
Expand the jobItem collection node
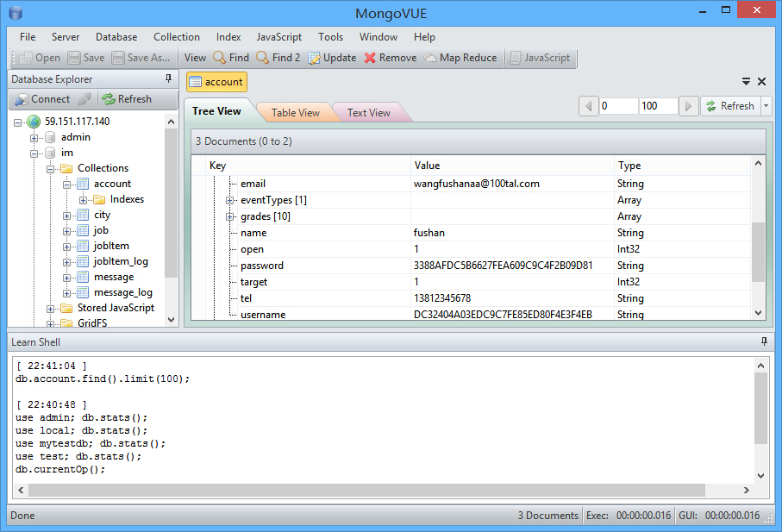point(67,247)
